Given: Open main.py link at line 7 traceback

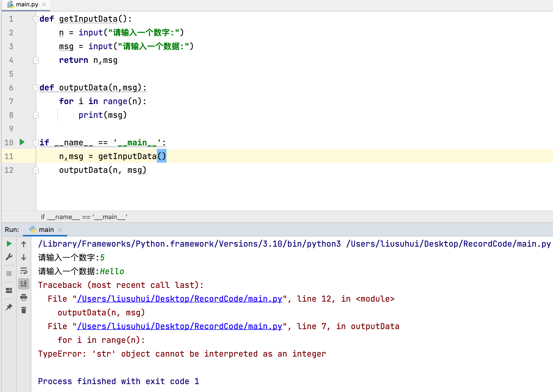Looking at the screenshot, I should [x=180, y=326].
